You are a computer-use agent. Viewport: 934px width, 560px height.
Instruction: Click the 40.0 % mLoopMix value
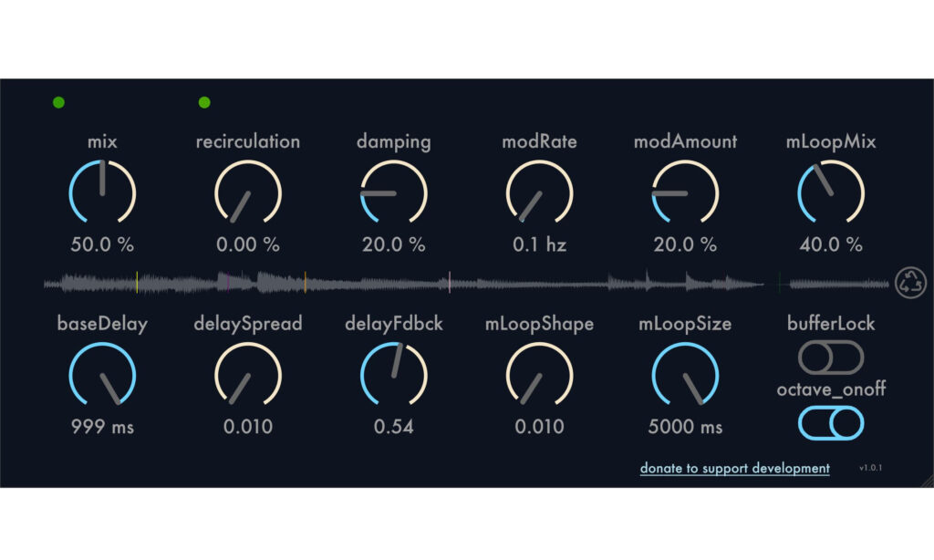coord(831,244)
